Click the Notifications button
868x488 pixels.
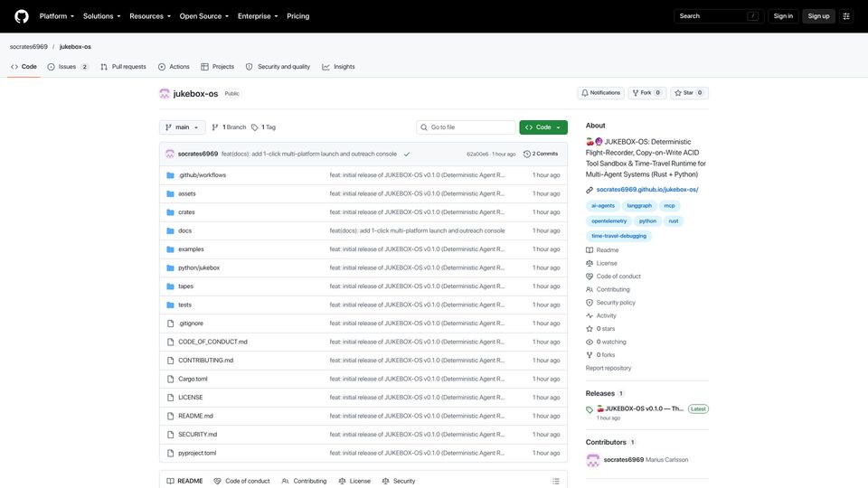click(x=600, y=93)
